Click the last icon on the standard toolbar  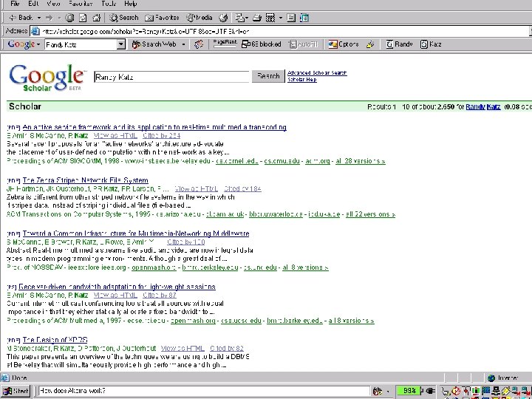click(x=304, y=18)
